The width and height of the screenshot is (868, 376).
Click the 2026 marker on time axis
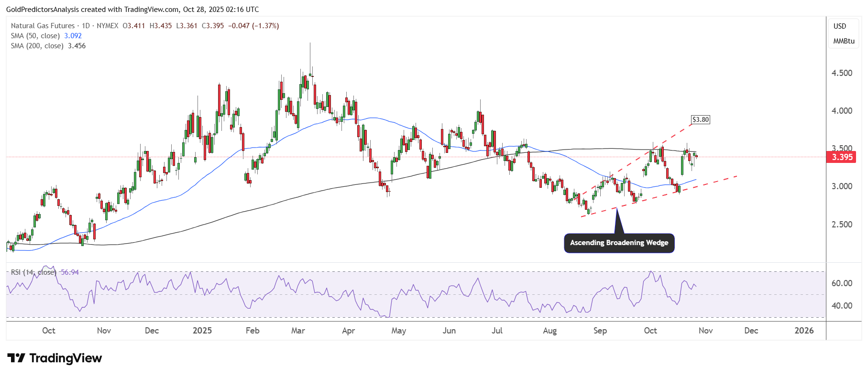tap(803, 331)
